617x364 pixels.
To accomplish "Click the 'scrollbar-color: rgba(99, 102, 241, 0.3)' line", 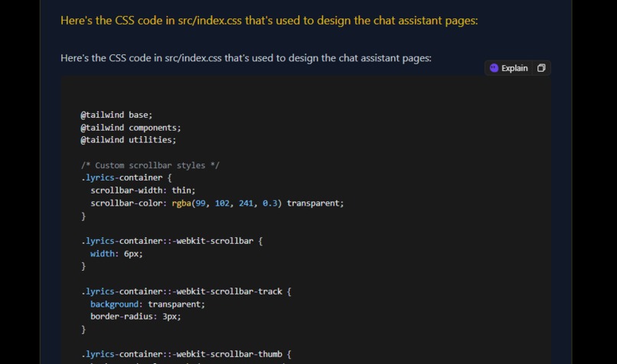I will tap(217, 203).
